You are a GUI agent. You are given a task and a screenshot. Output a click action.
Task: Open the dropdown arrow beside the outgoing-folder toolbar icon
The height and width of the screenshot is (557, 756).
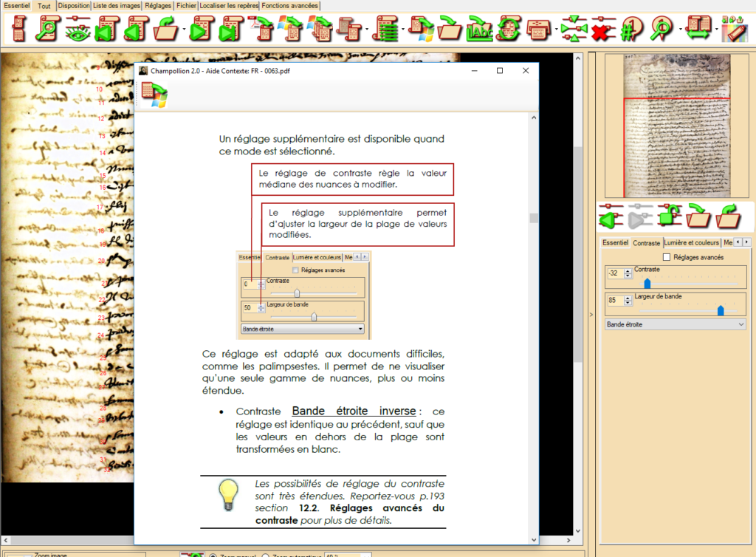[x=184, y=30]
